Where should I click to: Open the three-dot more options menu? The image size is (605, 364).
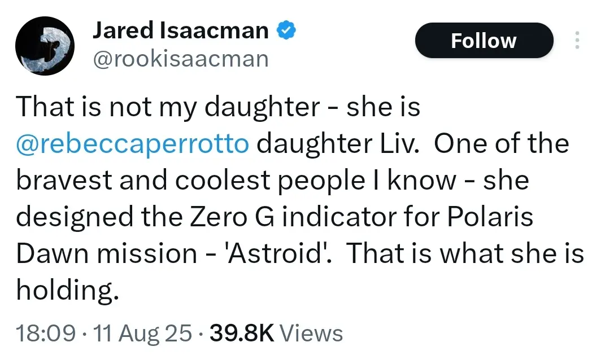pyautogui.click(x=577, y=40)
